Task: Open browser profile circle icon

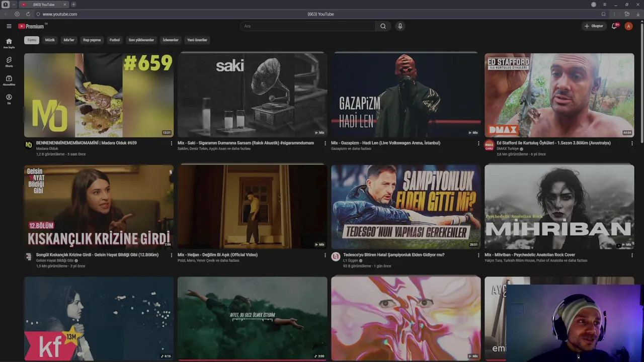Action: [x=594, y=5]
